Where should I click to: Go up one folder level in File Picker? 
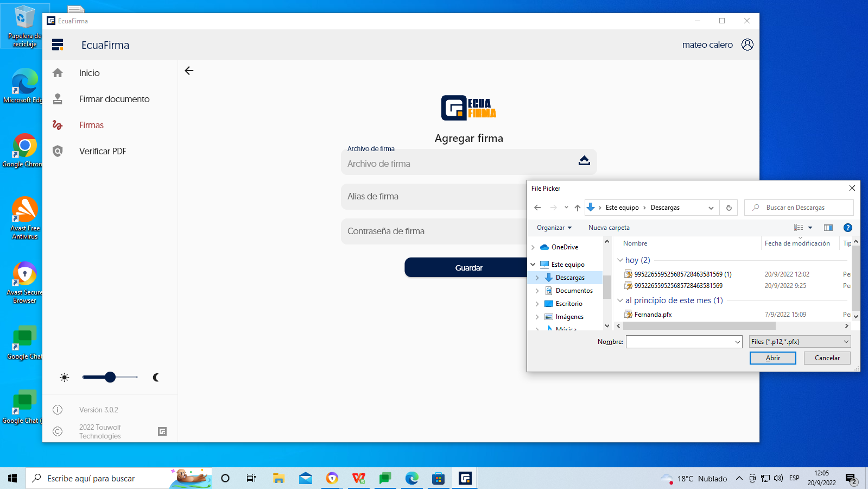577,208
